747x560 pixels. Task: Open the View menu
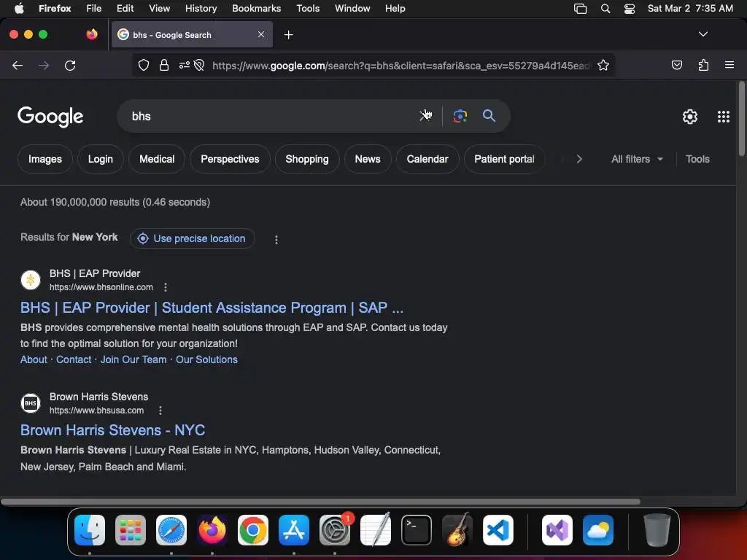[x=159, y=8]
